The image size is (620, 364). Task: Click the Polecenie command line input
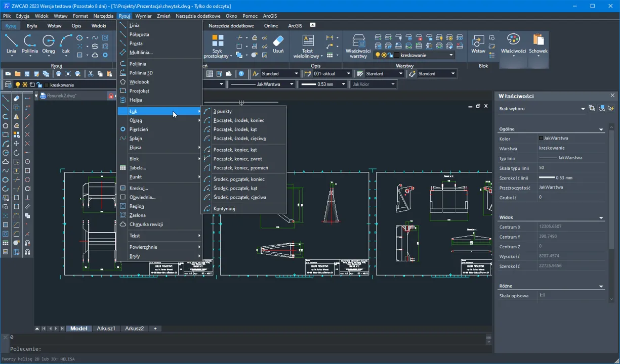248,349
